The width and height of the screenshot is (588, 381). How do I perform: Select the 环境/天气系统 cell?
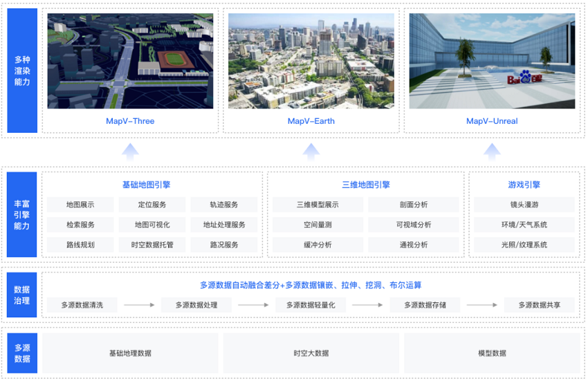[524, 225]
